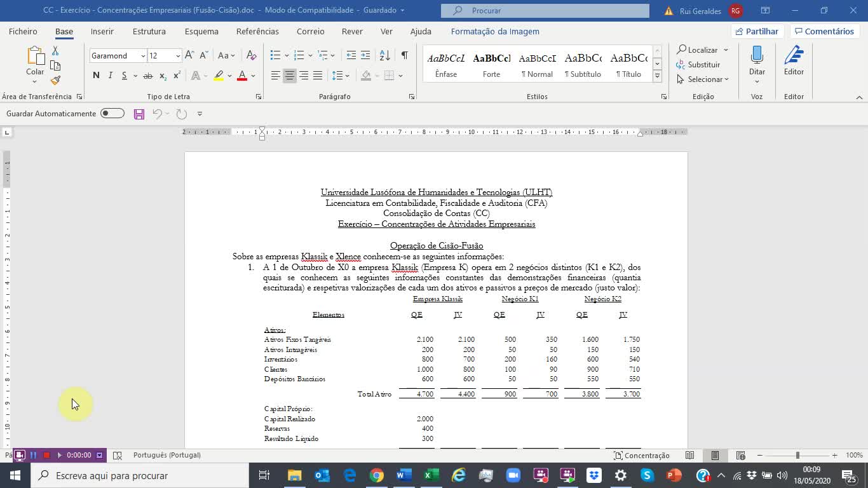Apply center alignment to the text
The image size is (868, 488).
tap(289, 76)
